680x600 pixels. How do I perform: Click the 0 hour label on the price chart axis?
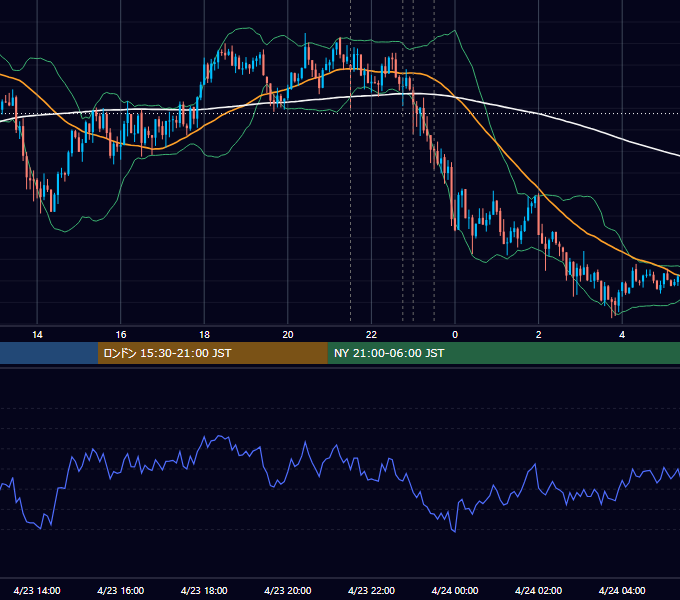click(x=455, y=335)
